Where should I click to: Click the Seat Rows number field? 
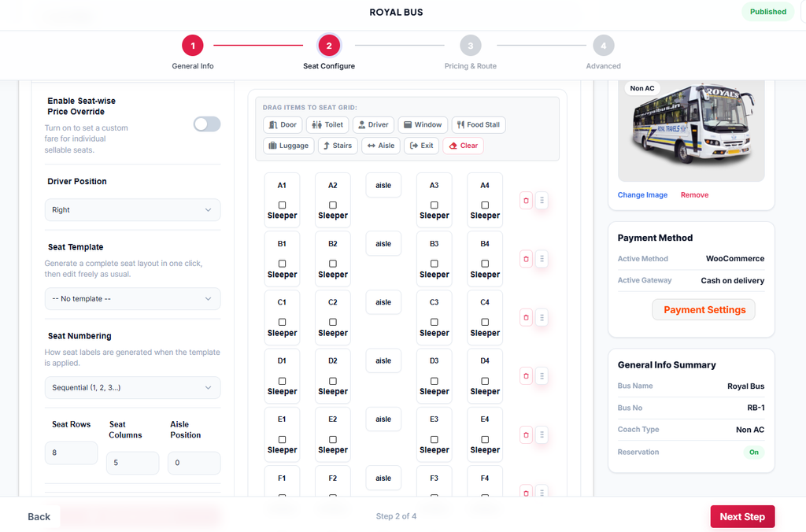point(71,453)
